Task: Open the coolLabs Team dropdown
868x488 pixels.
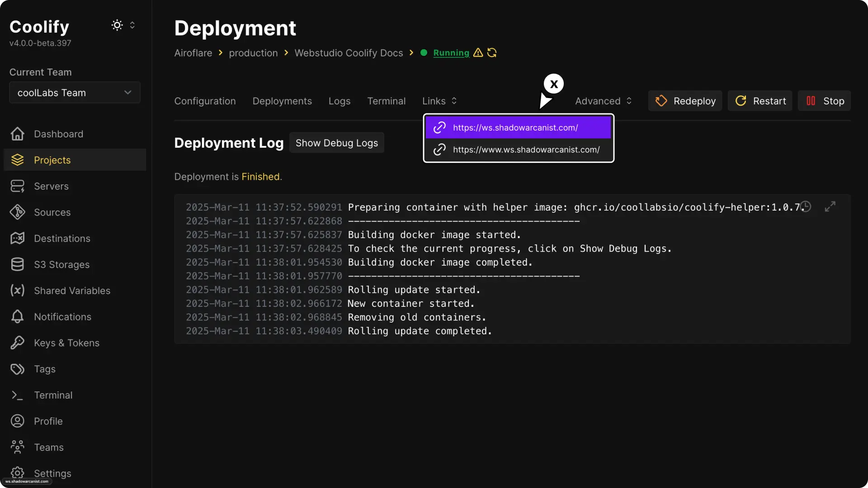Action: (75, 93)
